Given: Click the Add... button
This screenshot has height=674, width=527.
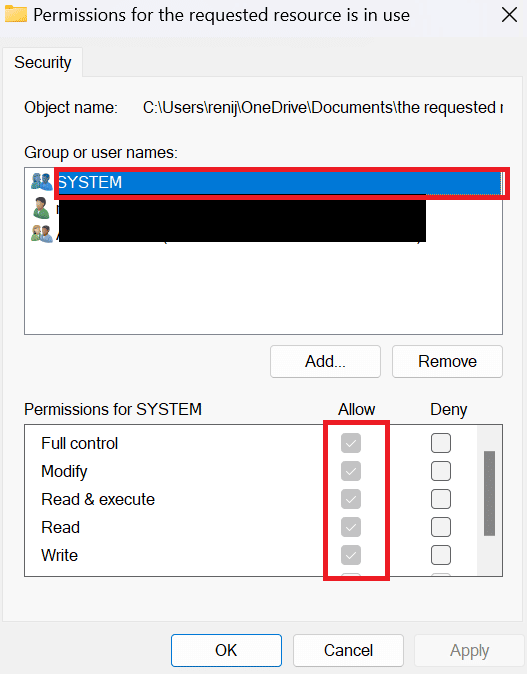Looking at the screenshot, I should [x=325, y=362].
